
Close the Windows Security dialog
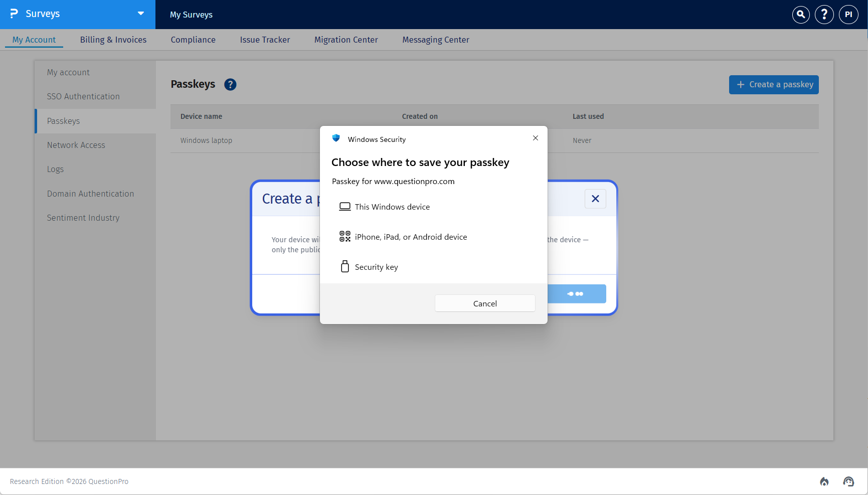tap(536, 138)
